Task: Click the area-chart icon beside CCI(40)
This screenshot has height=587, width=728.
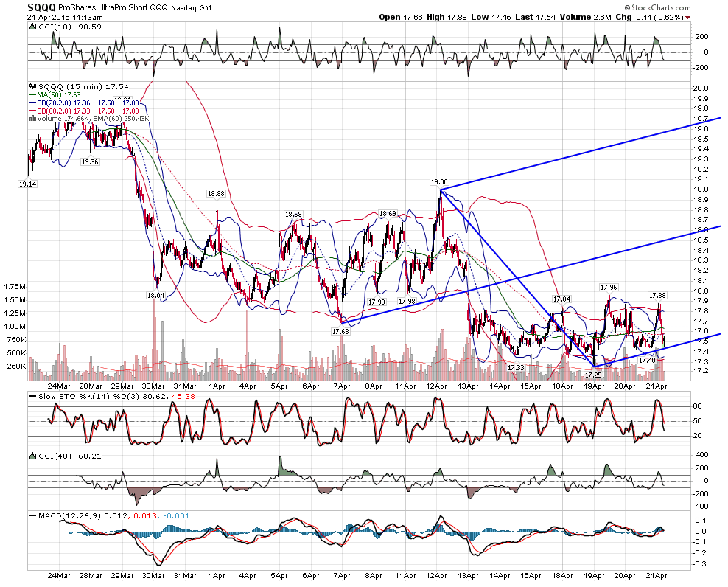Action: pos(32,456)
